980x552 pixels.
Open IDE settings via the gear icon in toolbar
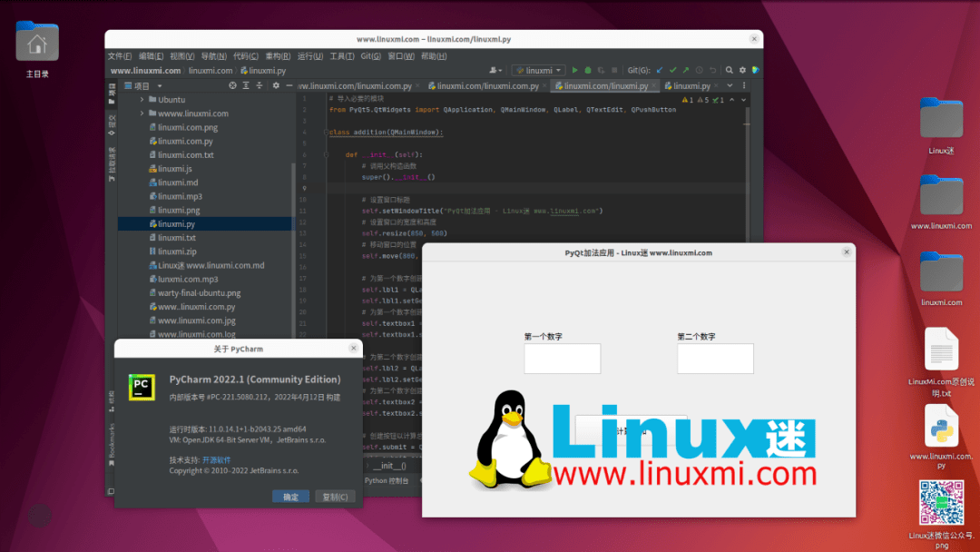point(742,70)
